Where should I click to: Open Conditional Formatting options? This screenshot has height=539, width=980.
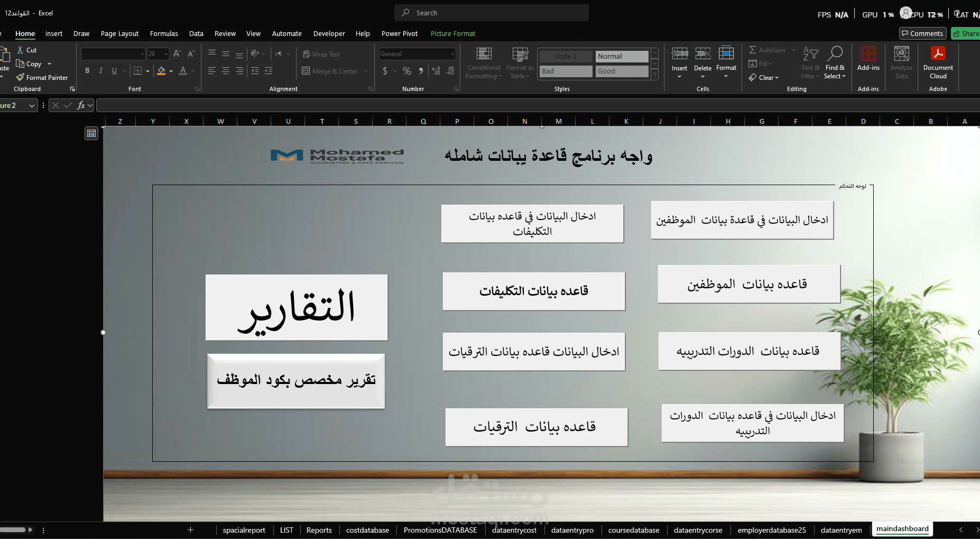[x=484, y=63]
